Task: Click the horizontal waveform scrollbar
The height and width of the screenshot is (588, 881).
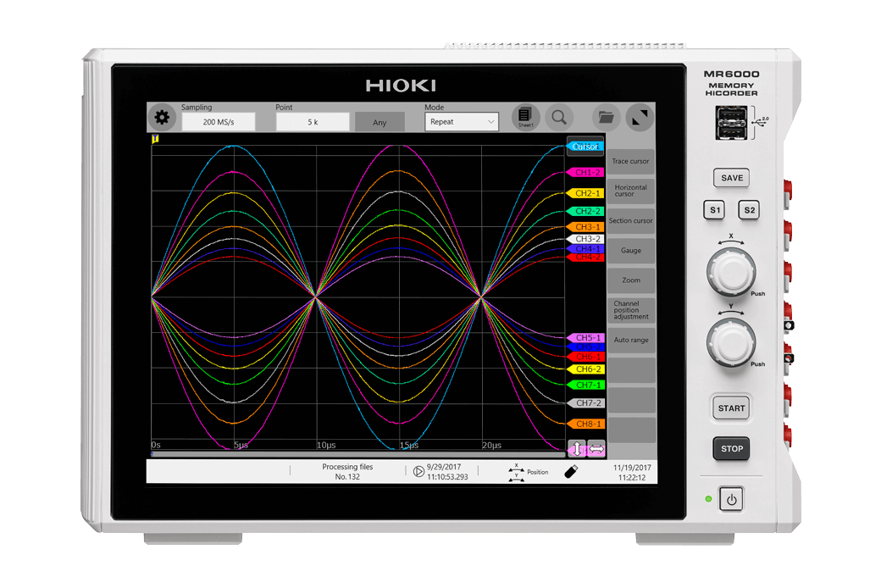Action: point(357,453)
